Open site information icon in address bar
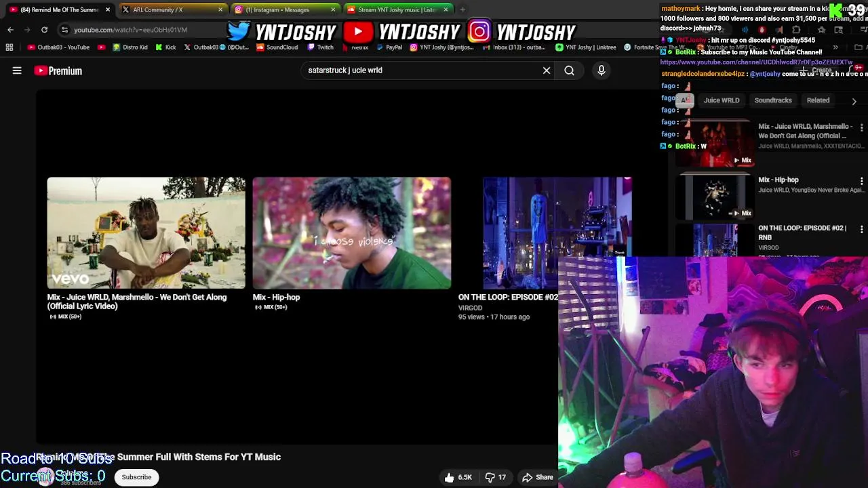Viewport: 868px width, 488px height. (x=64, y=30)
